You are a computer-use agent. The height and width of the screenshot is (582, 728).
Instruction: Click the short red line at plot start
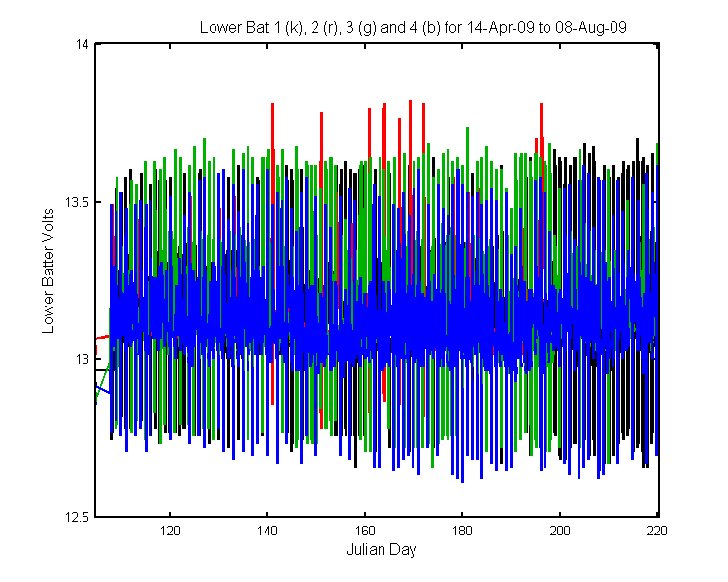coord(102,338)
